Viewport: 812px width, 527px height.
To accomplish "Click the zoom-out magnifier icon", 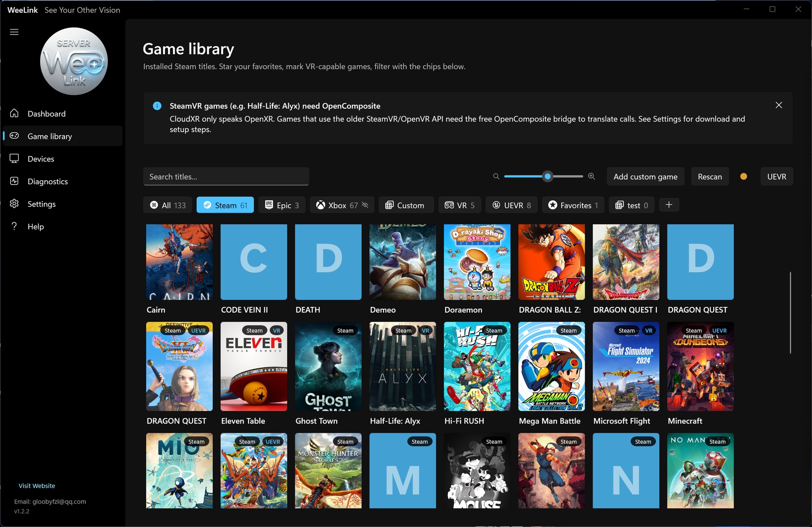I will pyautogui.click(x=496, y=176).
